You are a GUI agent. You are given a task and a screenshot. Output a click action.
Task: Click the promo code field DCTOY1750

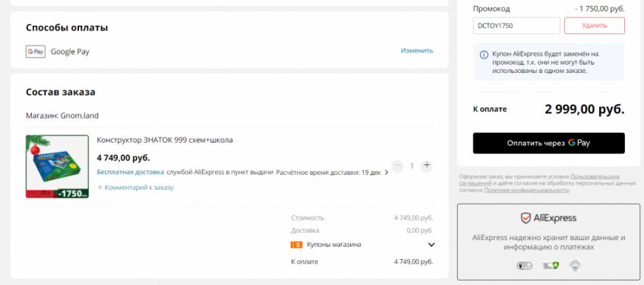click(x=516, y=26)
